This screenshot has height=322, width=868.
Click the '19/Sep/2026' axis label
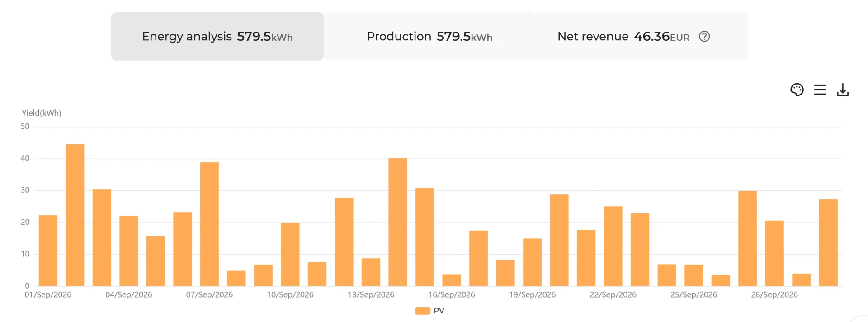[x=533, y=295]
